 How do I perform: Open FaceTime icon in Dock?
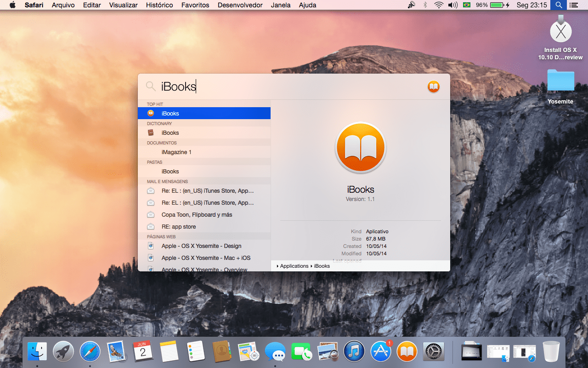pos(301,352)
